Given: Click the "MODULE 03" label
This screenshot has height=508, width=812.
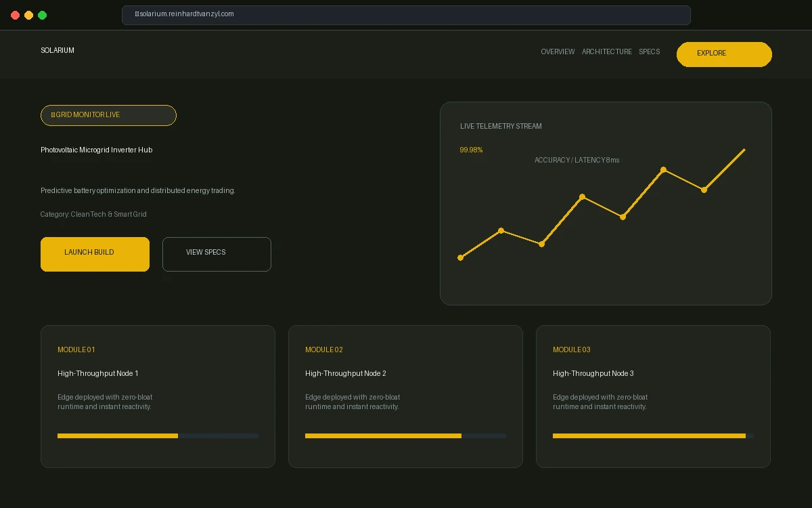Looking at the screenshot, I should point(571,350).
